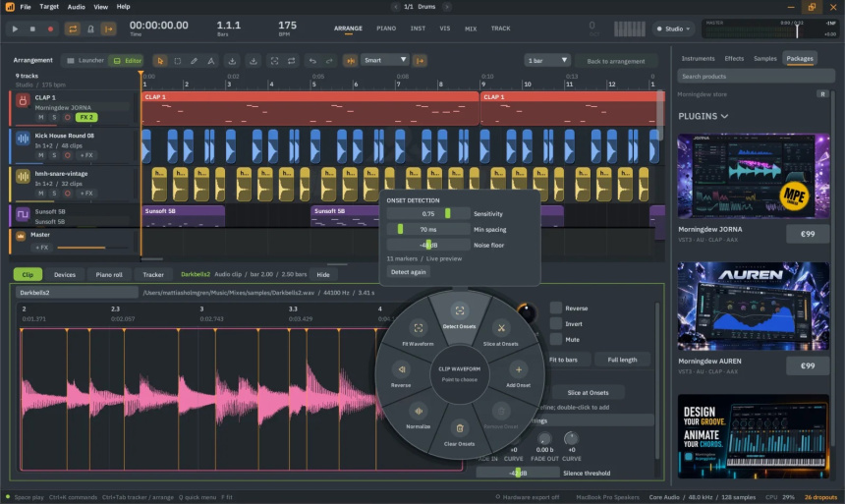Click the Full length button
This screenshot has width=845, height=504.
[x=622, y=360]
